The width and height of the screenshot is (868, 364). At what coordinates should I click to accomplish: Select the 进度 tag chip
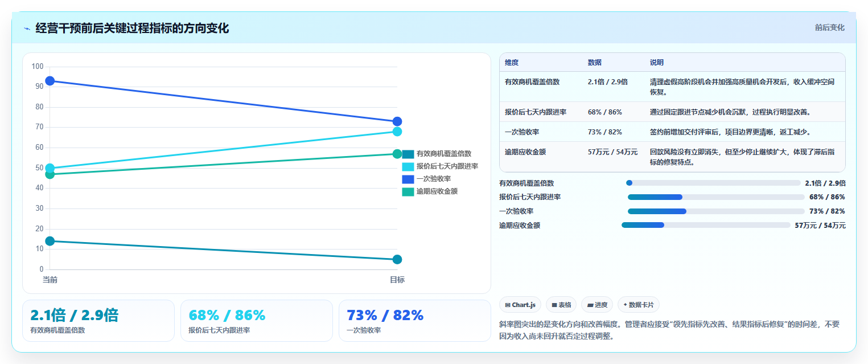(x=597, y=305)
